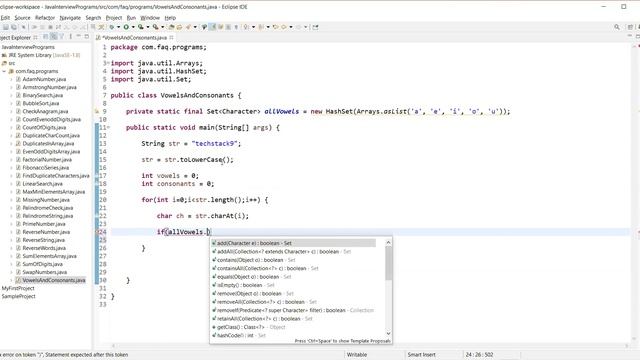
Task: Click Writable in status bar
Action: pos(356,355)
